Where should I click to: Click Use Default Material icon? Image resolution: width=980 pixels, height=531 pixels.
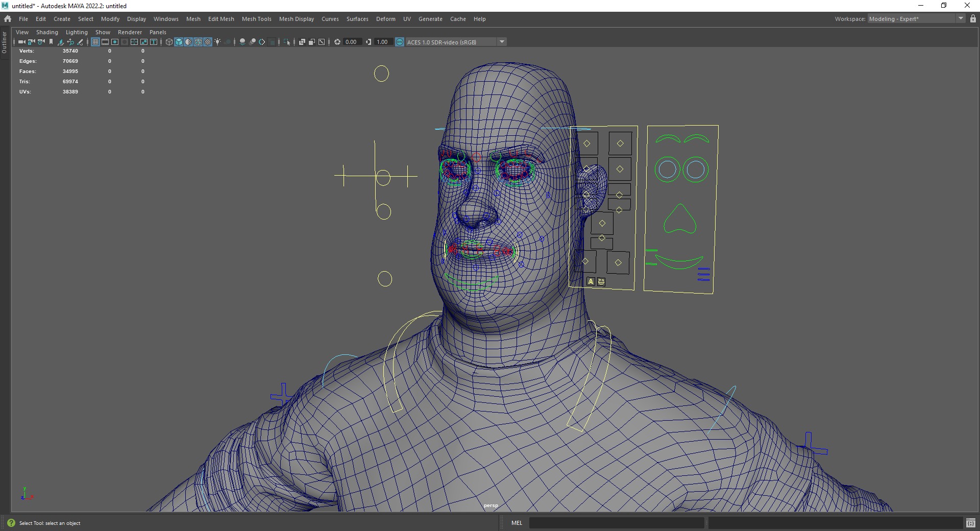tap(188, 42)
